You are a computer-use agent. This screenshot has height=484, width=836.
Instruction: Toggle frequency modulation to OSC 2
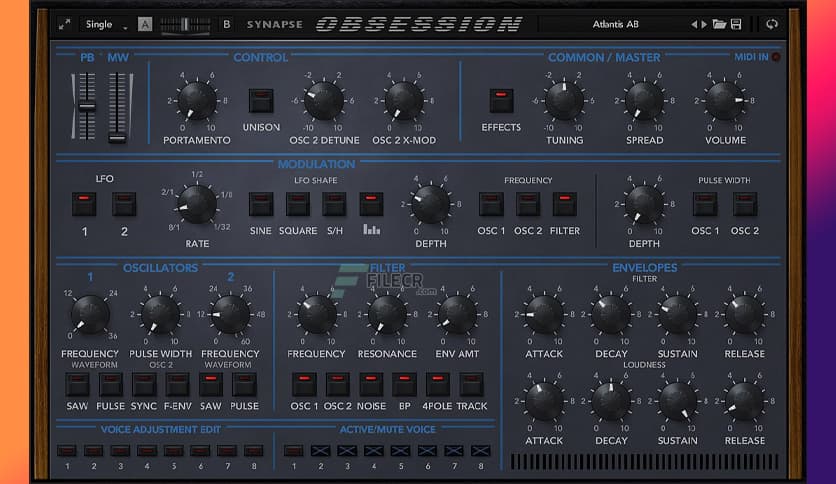point(528,204)
